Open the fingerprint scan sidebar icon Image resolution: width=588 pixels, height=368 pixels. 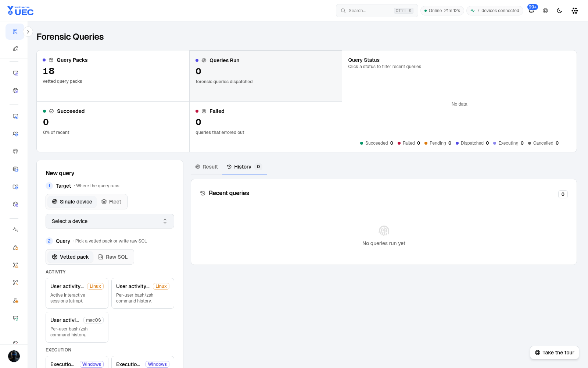pyautogui.click(x=15, y=91)
